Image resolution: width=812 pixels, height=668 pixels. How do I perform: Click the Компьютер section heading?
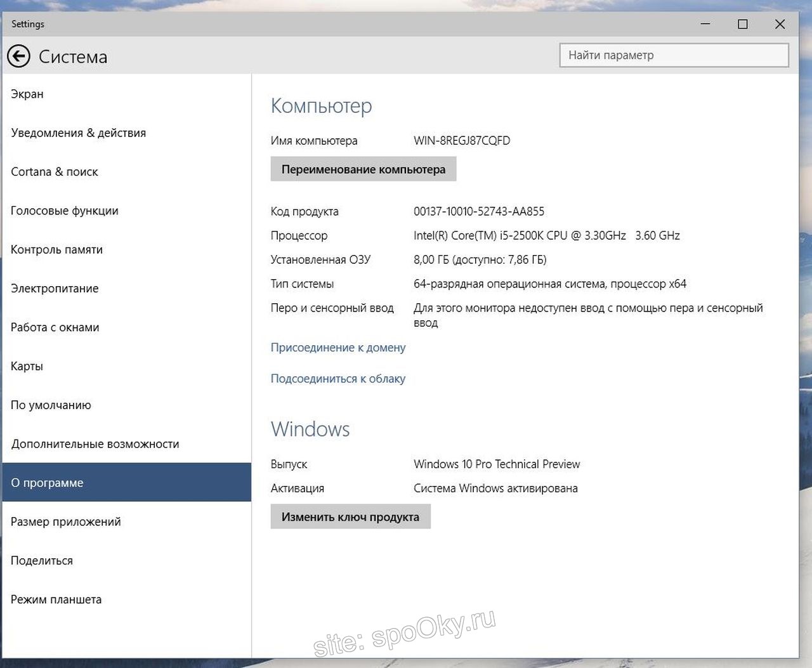(322, 106)
